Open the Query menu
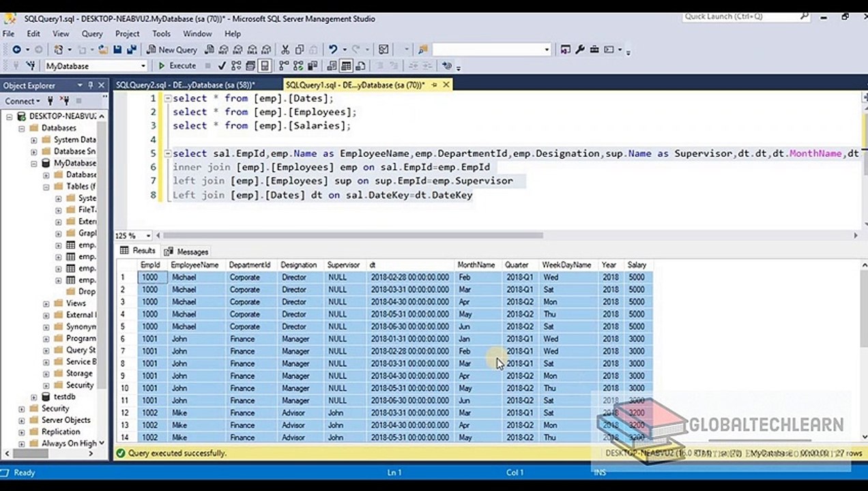The image size is (868, 491). [92, 33]
